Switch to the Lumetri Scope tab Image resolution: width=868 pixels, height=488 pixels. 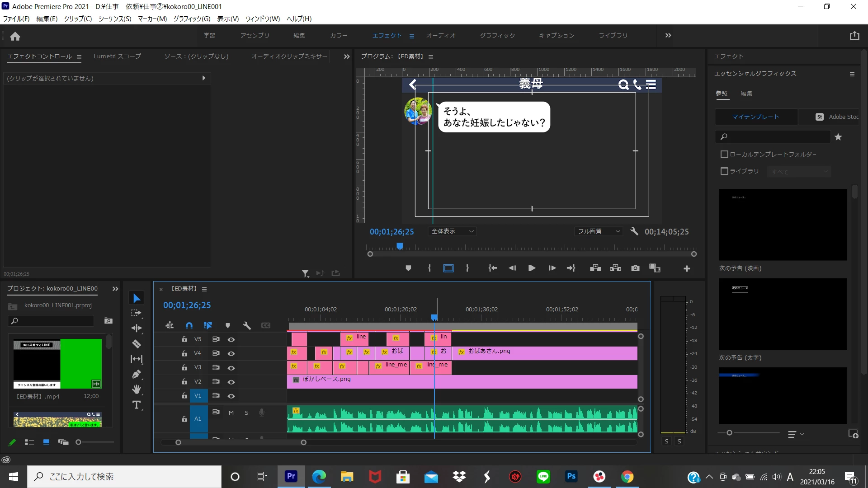pos(117,56)
